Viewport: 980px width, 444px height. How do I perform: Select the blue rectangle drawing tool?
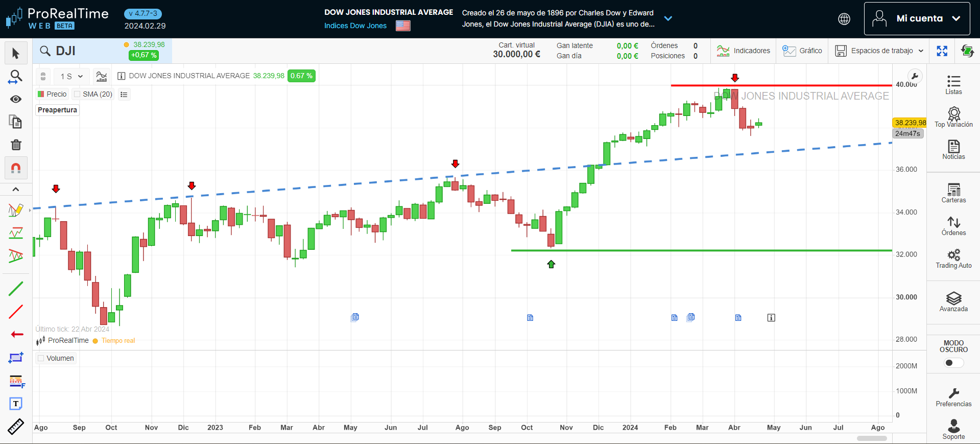click(16, 358)
